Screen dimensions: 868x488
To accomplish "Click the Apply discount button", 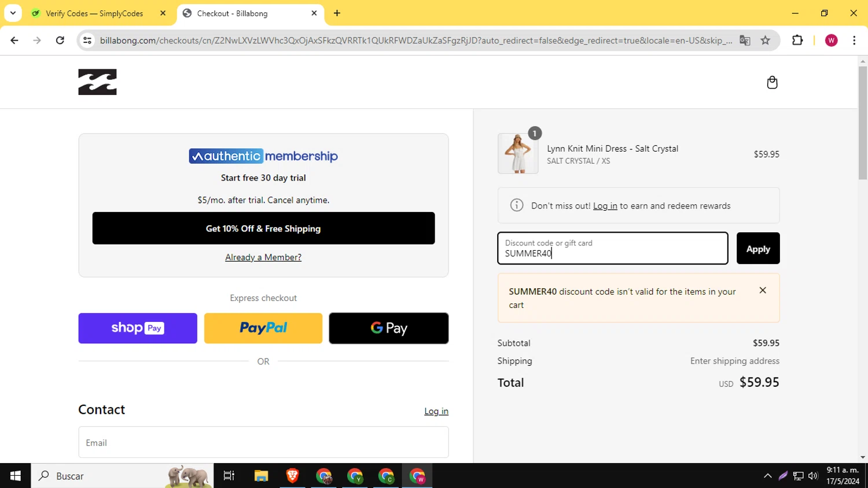I will coord(758,248).
